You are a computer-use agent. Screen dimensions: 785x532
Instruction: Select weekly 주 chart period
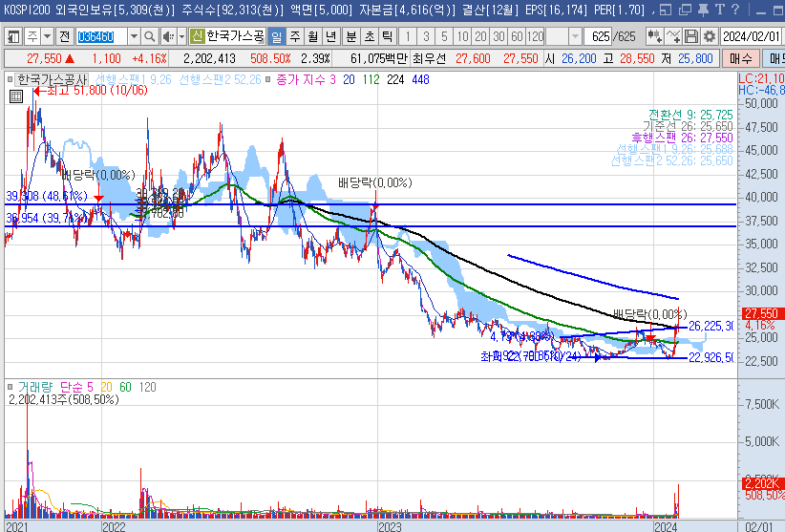click(x=295, y=36)
